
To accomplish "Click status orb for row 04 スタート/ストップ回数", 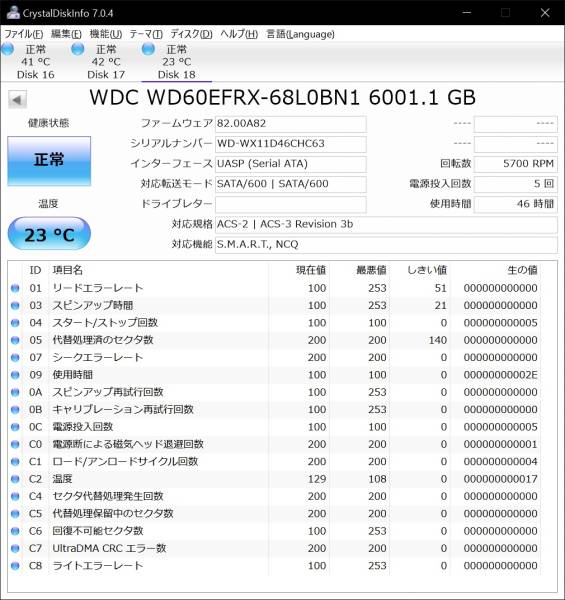I will tap(15, 323).
